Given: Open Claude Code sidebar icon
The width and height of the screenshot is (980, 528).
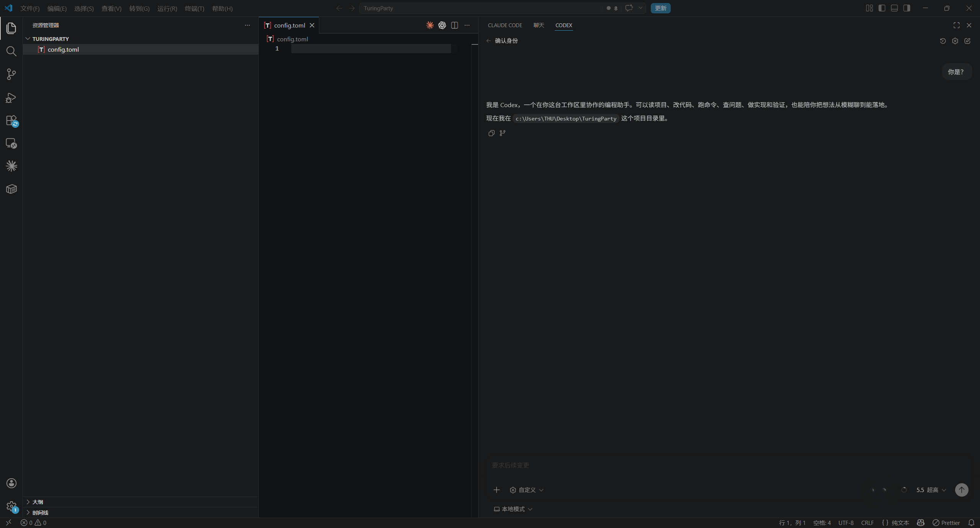Looking at the screenshot, I should 11,166.
